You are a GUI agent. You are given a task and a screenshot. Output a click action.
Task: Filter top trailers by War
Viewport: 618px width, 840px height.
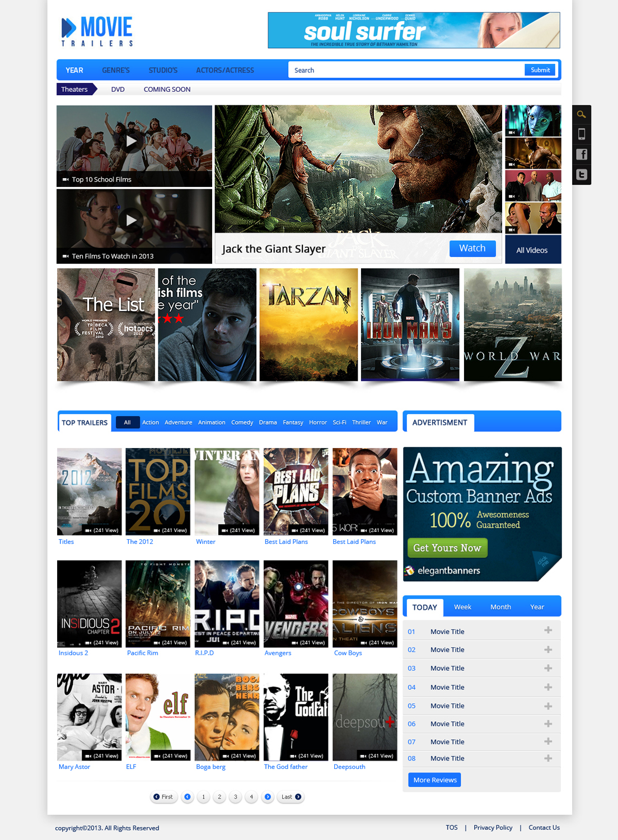point(382,422)
